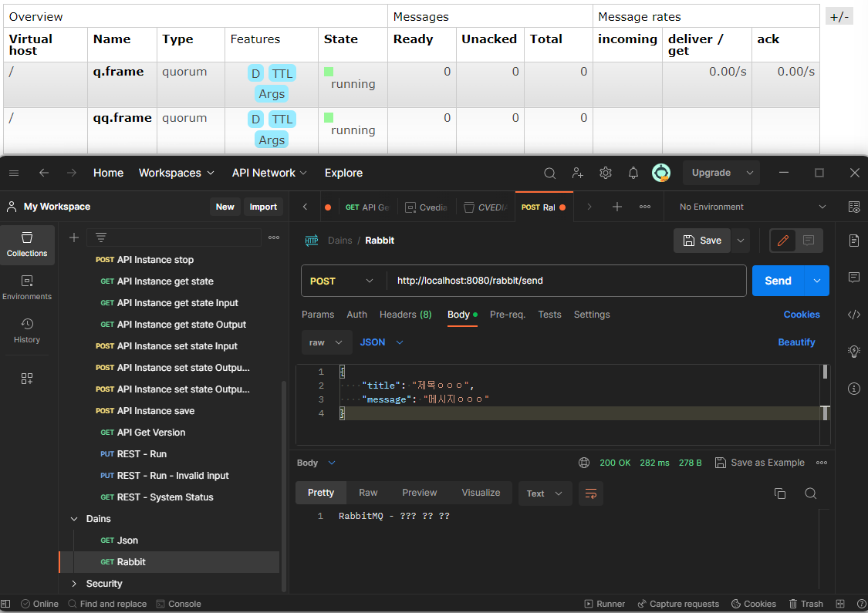Image resolution: width=868 pixels, height=613 pixels.
Task: Go forward with the right arrow icon
Action: 72,173
